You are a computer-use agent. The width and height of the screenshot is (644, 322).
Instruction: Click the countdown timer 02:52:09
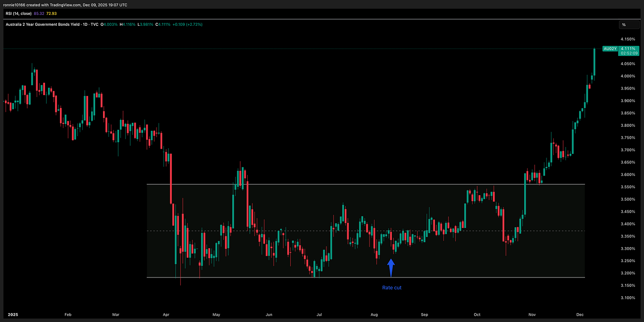(x=628, y=53)
